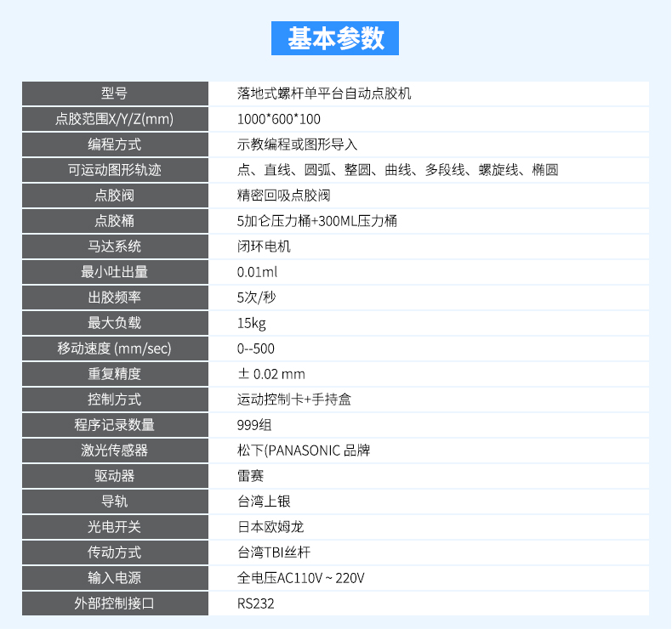Select the 闭环电机 motor value
The image size is (672, 629).
(x=264, y=246)
